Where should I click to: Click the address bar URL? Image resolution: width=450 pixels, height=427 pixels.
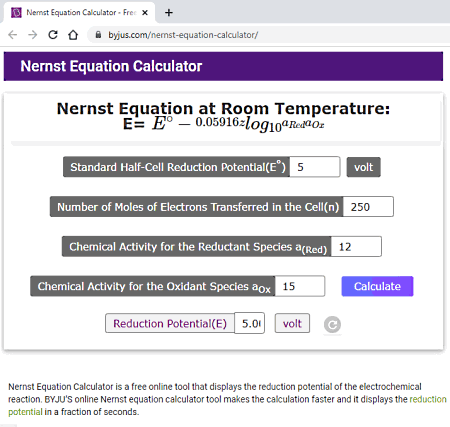tap(183, 35)
